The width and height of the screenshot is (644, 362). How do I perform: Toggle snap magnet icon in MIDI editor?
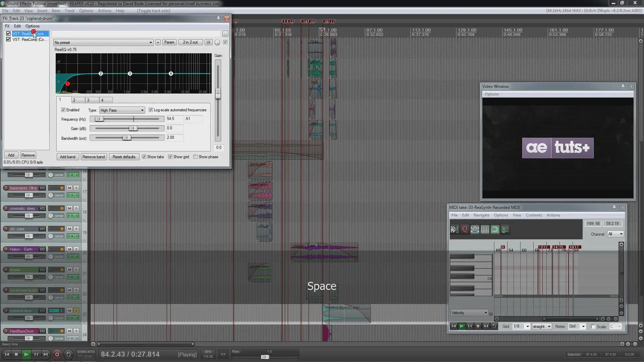495,230
